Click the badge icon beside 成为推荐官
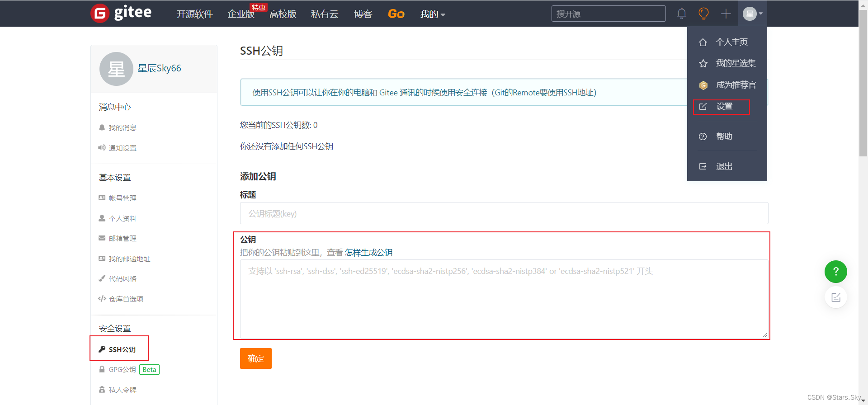Image resolution: width=868 pixels, height=405 pixels. click(x=703, y=85)
